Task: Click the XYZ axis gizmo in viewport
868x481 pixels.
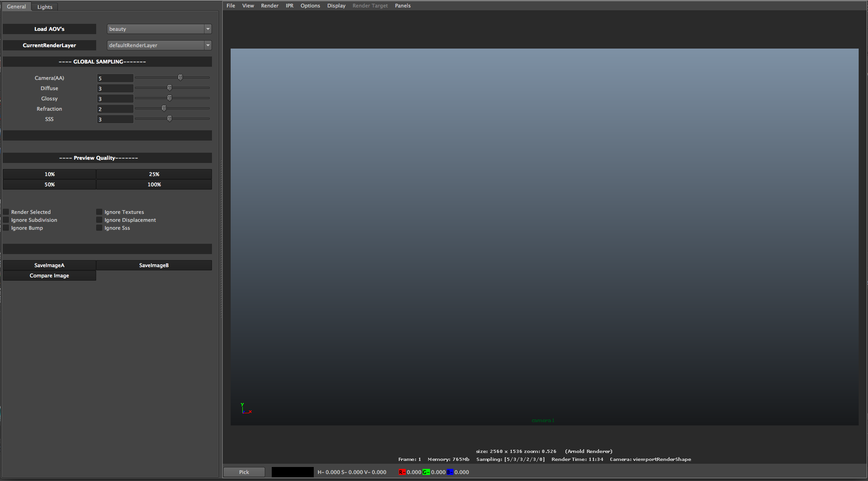Action: (x=246, y=408)
